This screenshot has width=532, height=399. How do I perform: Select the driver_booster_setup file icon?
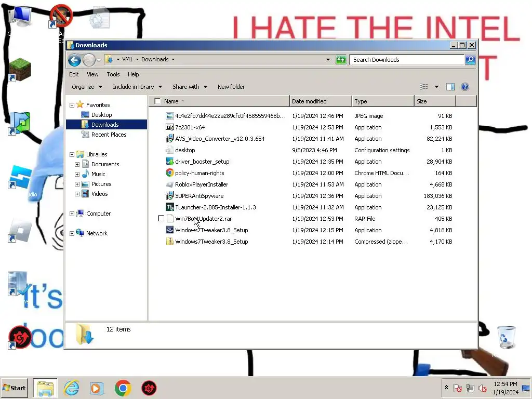point(170,162)
